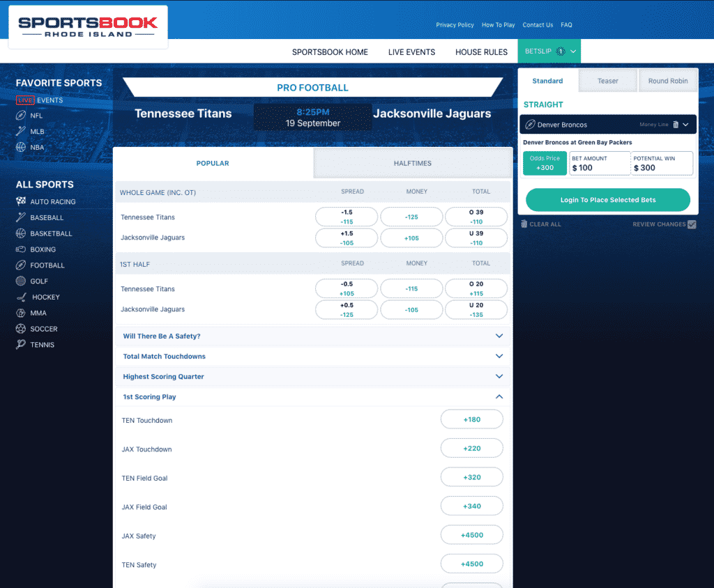Expand the Will There Be A Safety section
The width and height of the screenshot is (714, 588).
coord(313,336)
